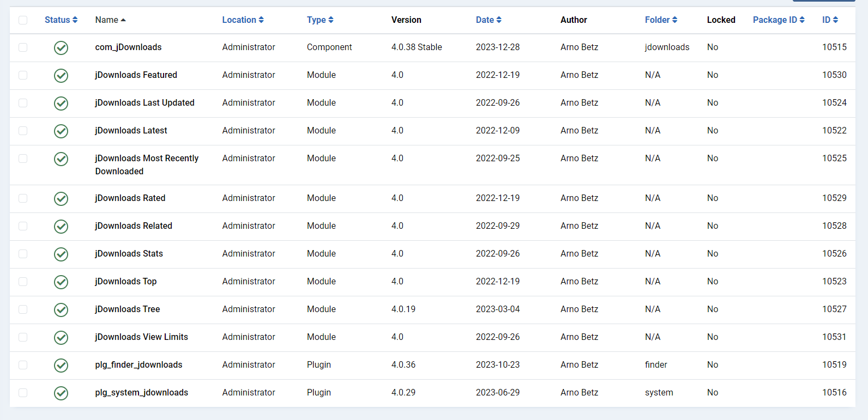Select checkbox for jDownloads Stats row
The width and height of the screenshot is (868, 420).
tap(23, 254)
